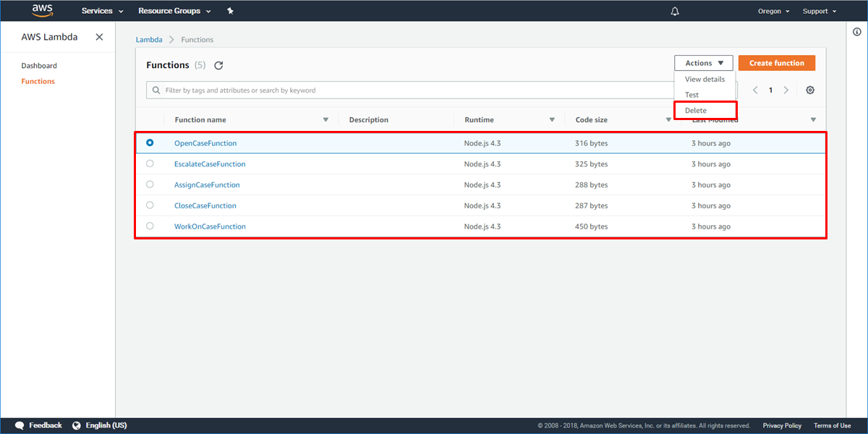
Task: Click page number 1 in pagination
Action: click(x=770, y=90)
